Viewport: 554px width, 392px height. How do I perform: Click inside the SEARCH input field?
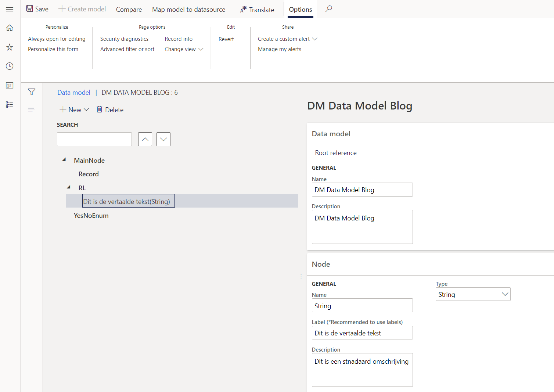coord(94,139)
